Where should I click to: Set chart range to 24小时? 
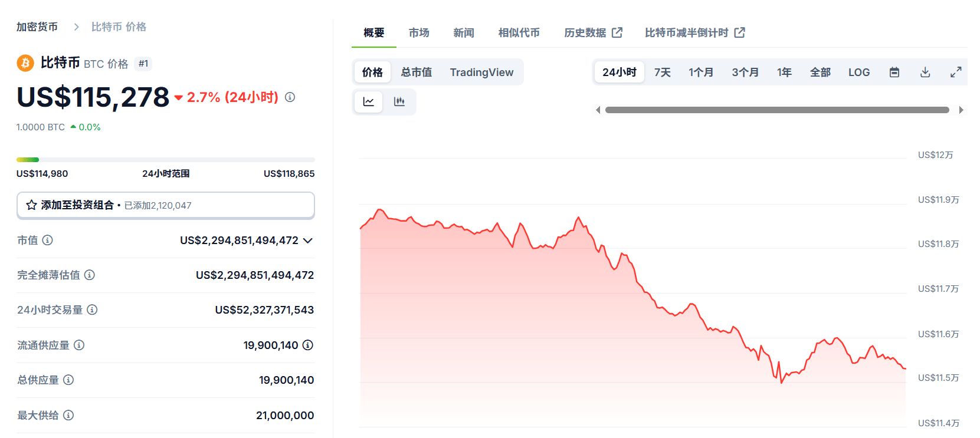click(620, 72)
